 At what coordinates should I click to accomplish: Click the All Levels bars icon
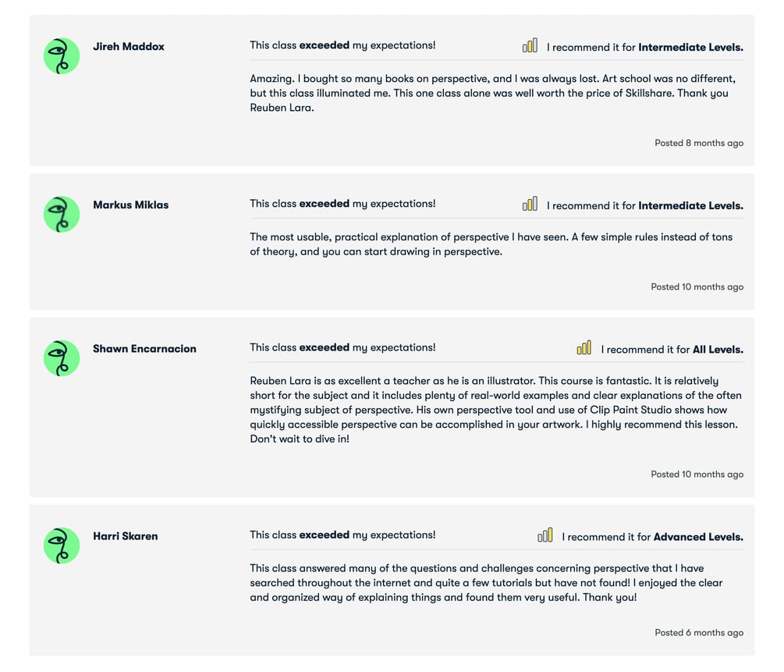[x=584, y=348]
